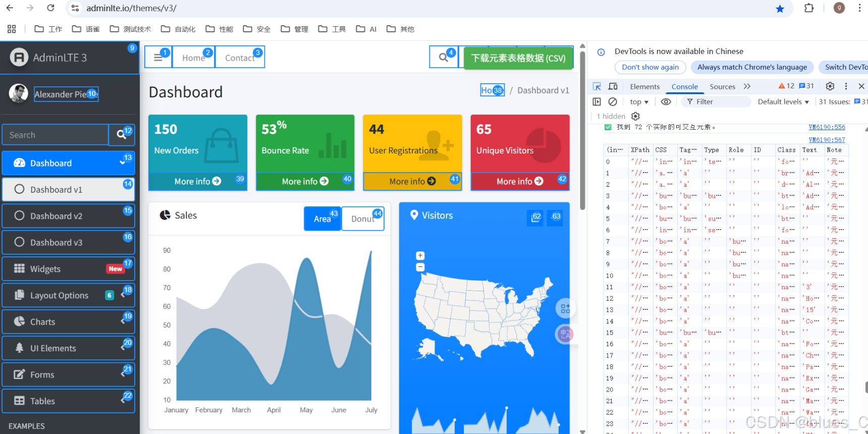The image size is (868, 434).
Task: Switch to the Elements tab in DevTools
Action: pyautogui.click(x=644, y=87)
